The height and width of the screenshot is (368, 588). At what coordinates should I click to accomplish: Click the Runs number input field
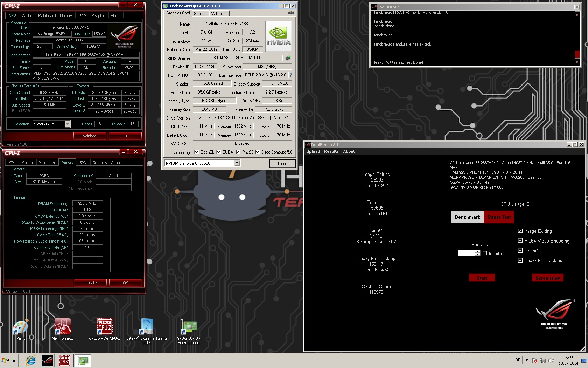click(x=467, y=253)
